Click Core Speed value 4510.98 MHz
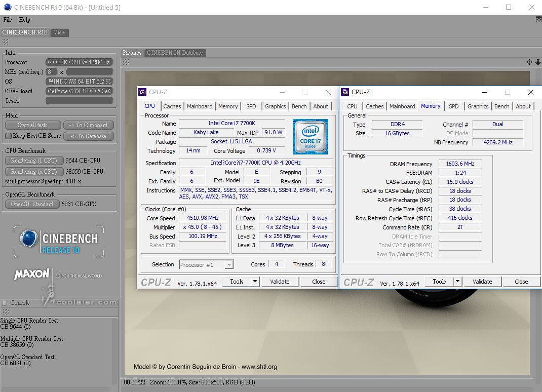The image size is (542, 392). [x=203, y=218]
